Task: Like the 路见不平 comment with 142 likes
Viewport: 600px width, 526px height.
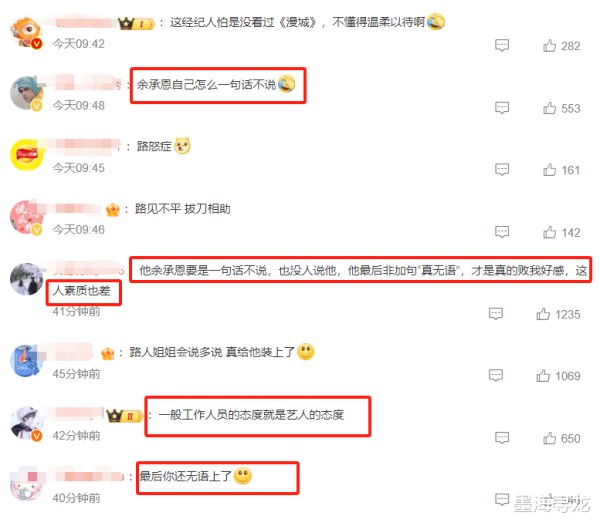Action: pyautogui.click(x=549, y=232)
